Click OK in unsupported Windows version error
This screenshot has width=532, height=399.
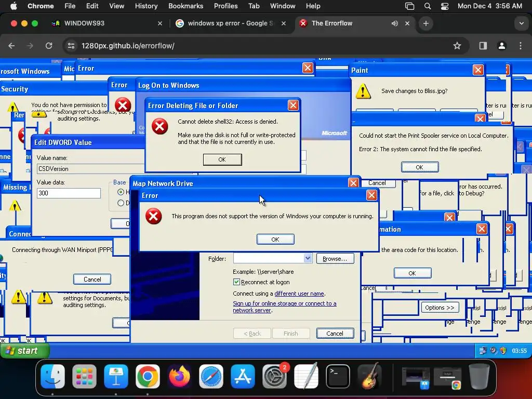(x=275, y=239)
